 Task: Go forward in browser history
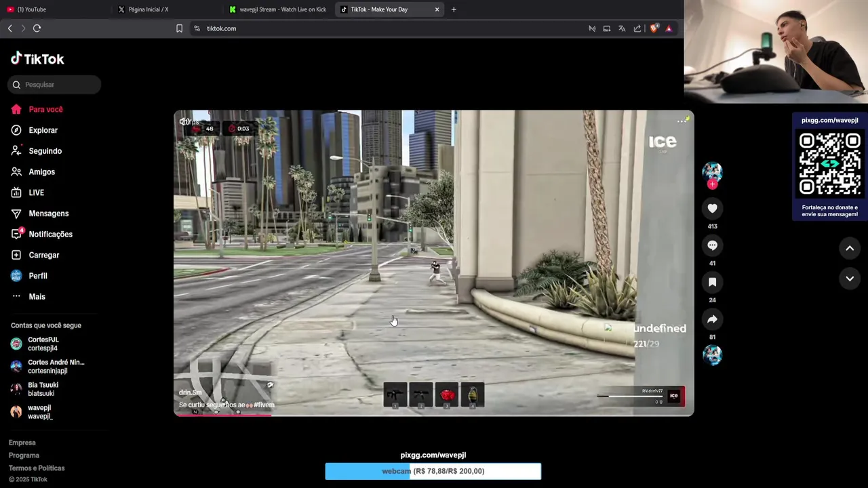click(23, 28)
